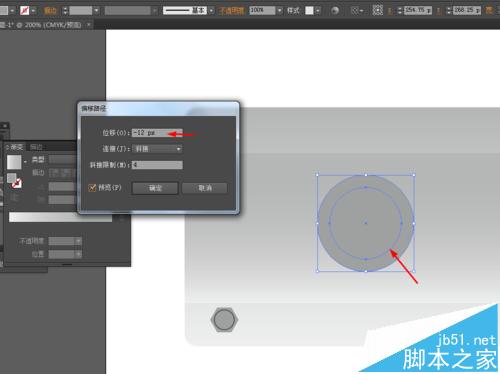Switch to the 描边 stroke panel tab
Screen dimensions: 500x374
click(36, 147)
